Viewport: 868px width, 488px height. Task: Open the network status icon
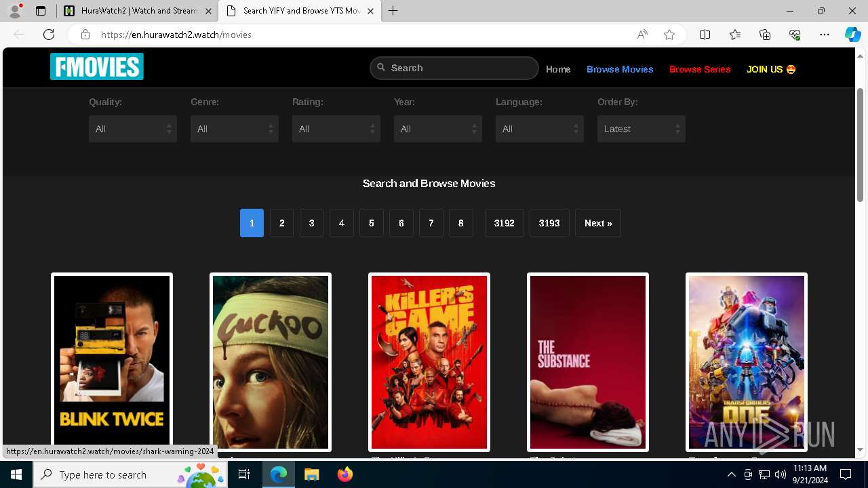coord(764,474)
